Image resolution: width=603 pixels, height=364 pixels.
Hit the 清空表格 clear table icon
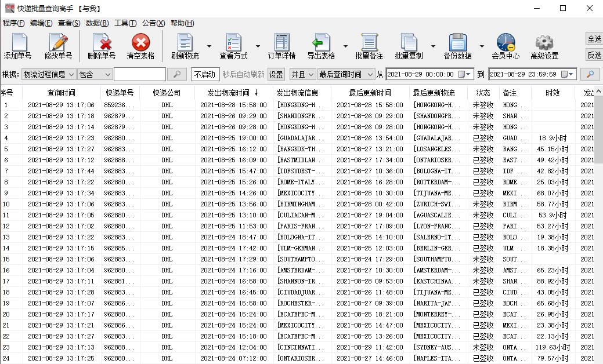tap(141, 46)
